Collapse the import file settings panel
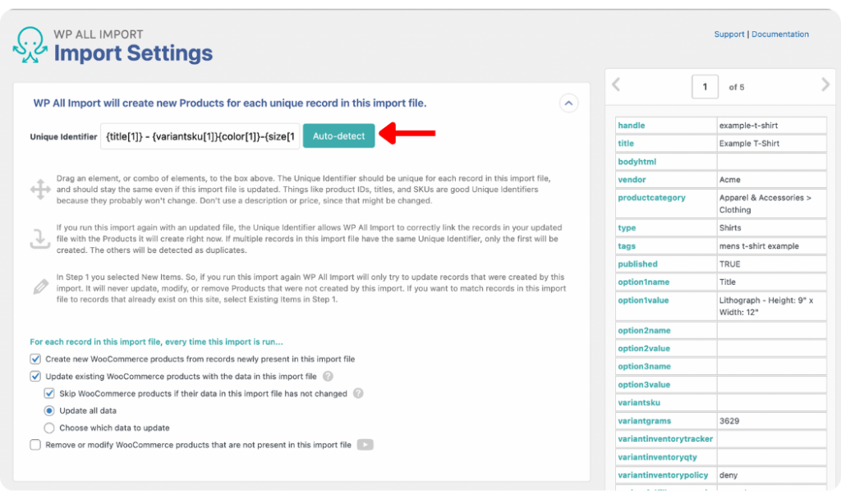The image size is (841, 504). [568, 103]
